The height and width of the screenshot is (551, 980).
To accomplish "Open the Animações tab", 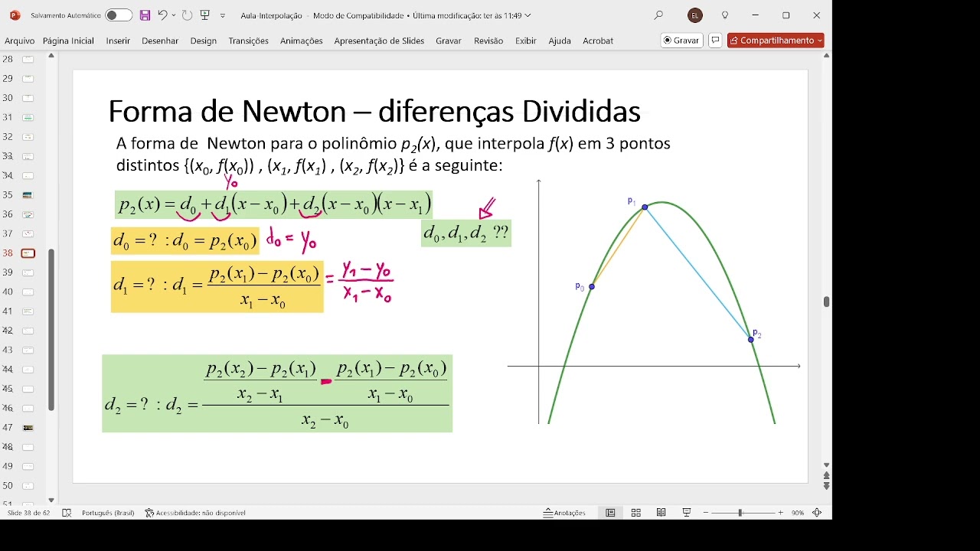I will [x=302, y=41].
